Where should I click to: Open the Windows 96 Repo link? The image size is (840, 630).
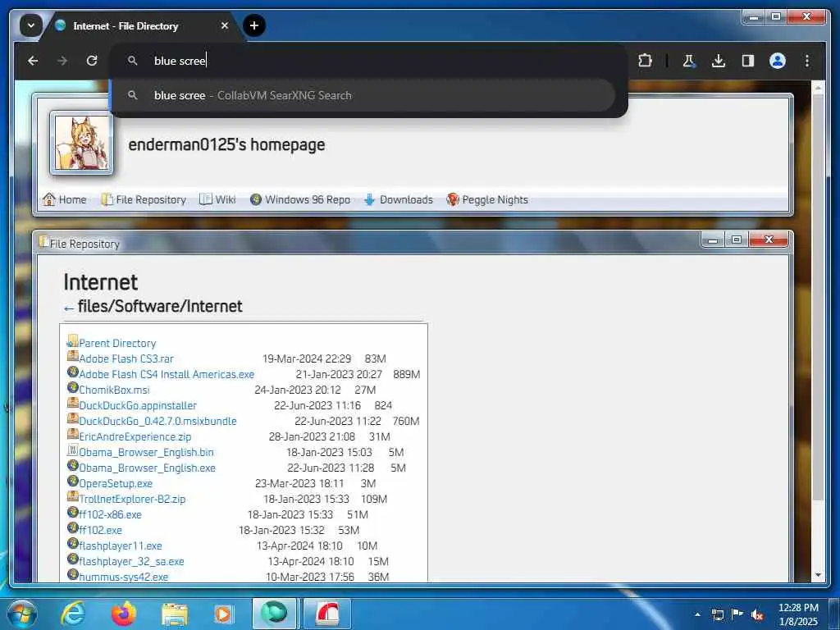(x=300, y=200)
